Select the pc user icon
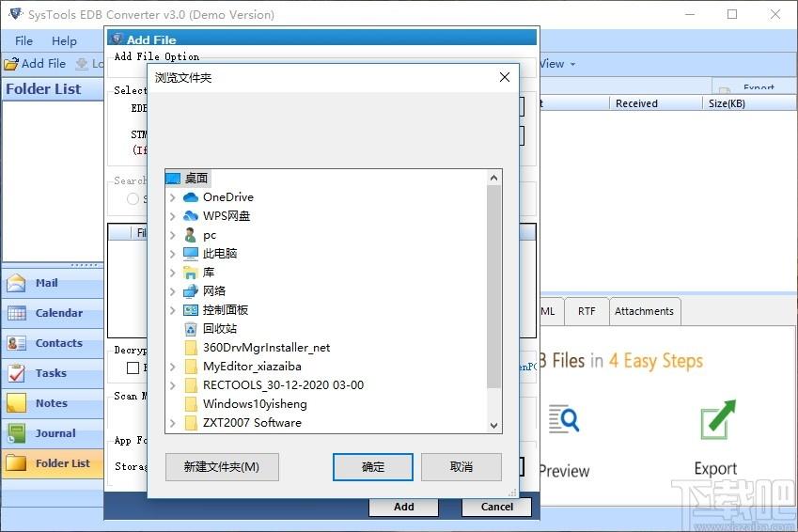The width and height of the screenshot is (798, 532). coord(191,235)
